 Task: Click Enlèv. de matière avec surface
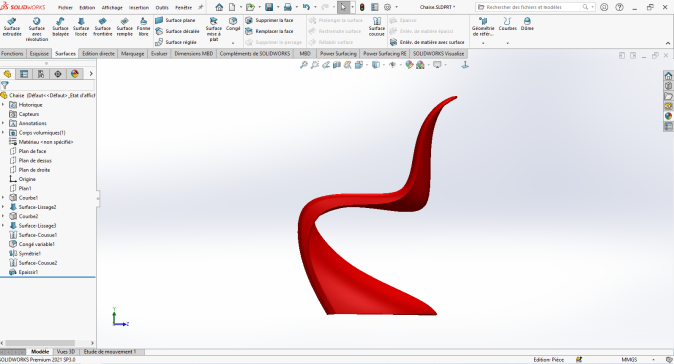(x=427, y=42)
